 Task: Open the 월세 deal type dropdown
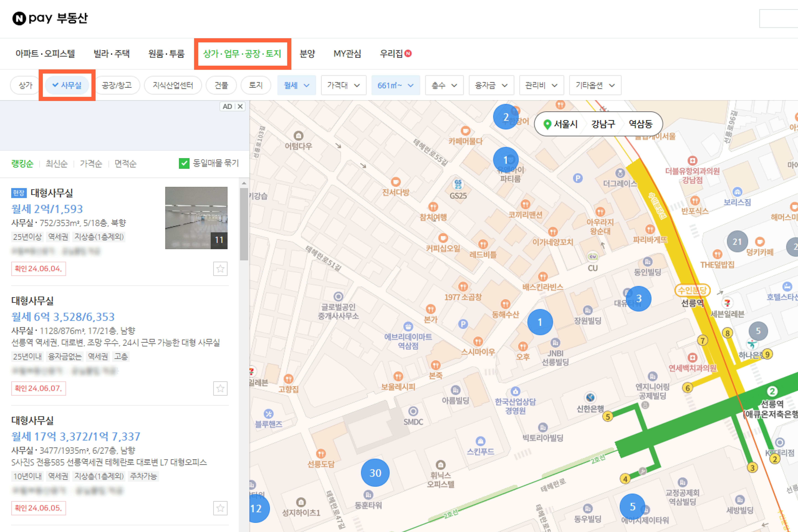(x=296, y=85)
